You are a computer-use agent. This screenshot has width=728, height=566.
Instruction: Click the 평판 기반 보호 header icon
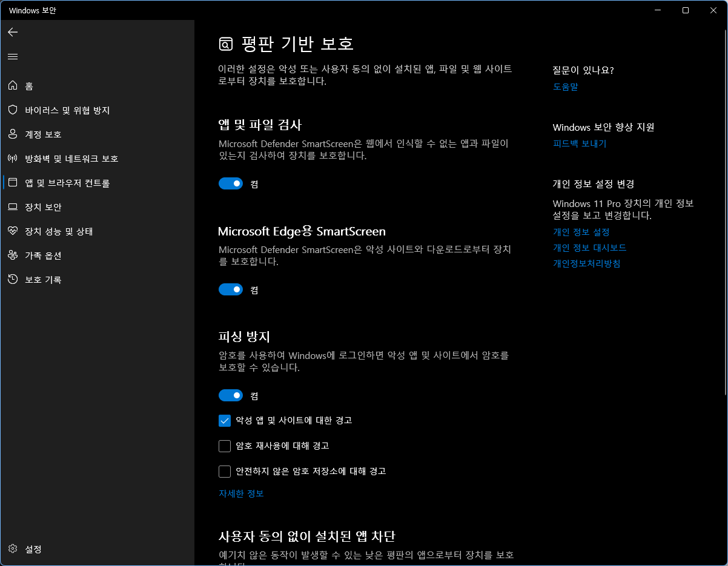tap(225, 44)
